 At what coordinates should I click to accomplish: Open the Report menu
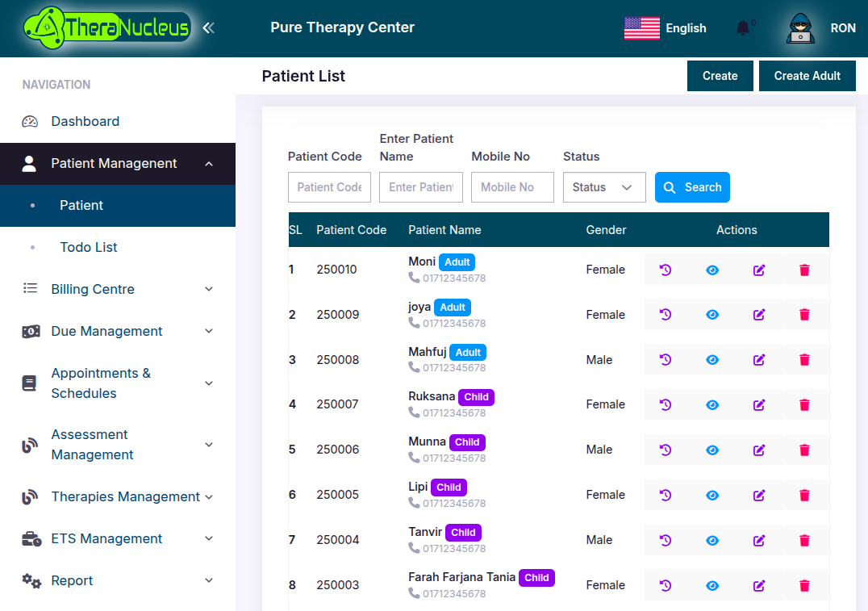point(117,580)
